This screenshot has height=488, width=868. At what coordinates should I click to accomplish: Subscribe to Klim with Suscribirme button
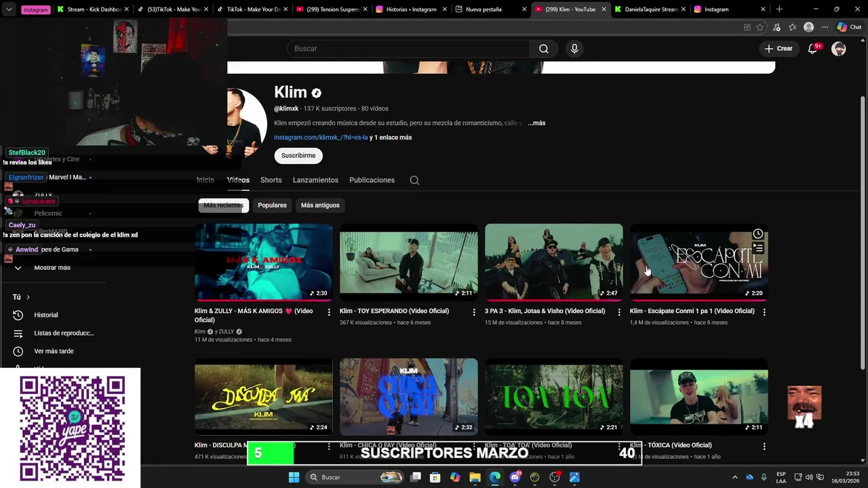click(x=298, y=156)
